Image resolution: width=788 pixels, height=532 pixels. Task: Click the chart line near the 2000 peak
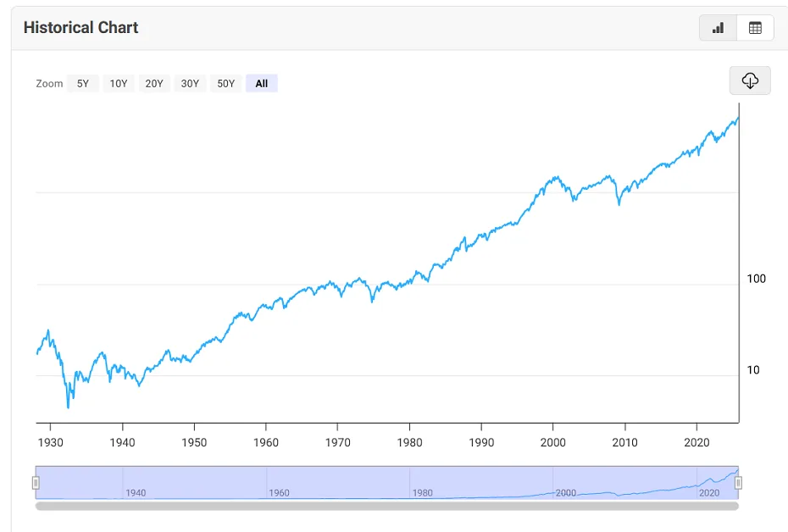pos(556,178)
